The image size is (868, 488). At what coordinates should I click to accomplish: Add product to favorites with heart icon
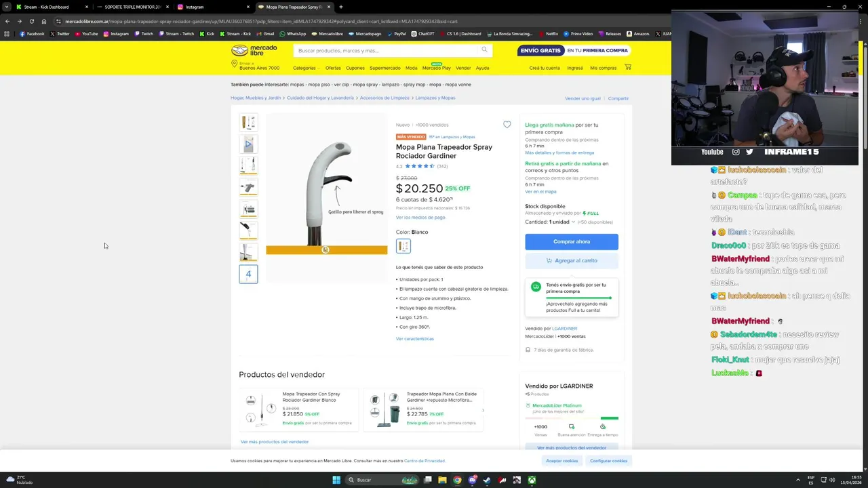pyautogui.click(x=507, y=125)
